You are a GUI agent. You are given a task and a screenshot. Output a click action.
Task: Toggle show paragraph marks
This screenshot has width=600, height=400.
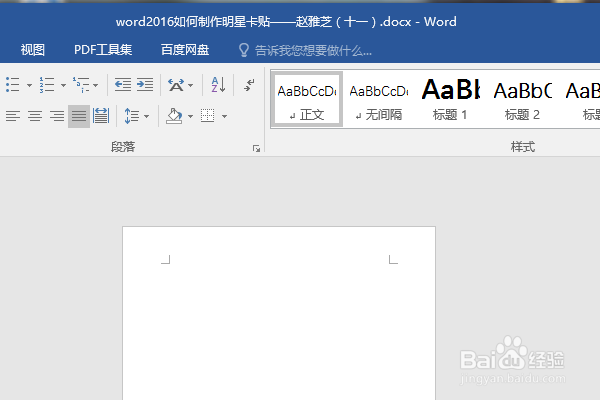click(x=249, y=85)
